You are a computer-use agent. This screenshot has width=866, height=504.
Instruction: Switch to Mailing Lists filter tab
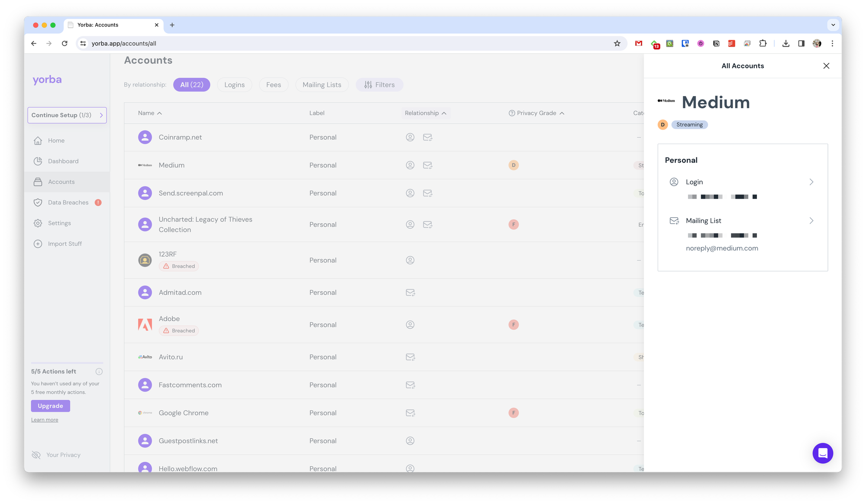click(322, 85)
